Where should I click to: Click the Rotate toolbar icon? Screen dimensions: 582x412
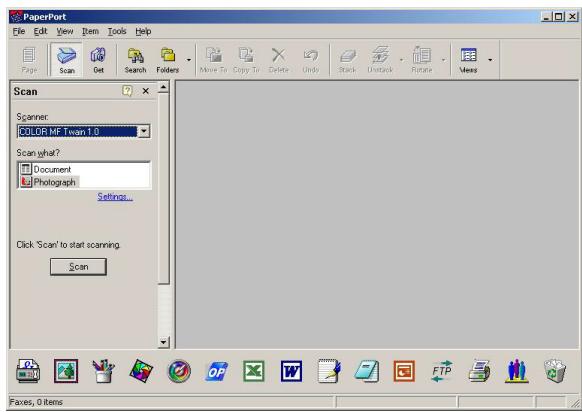pyautogui.click(x=422, y=60)
